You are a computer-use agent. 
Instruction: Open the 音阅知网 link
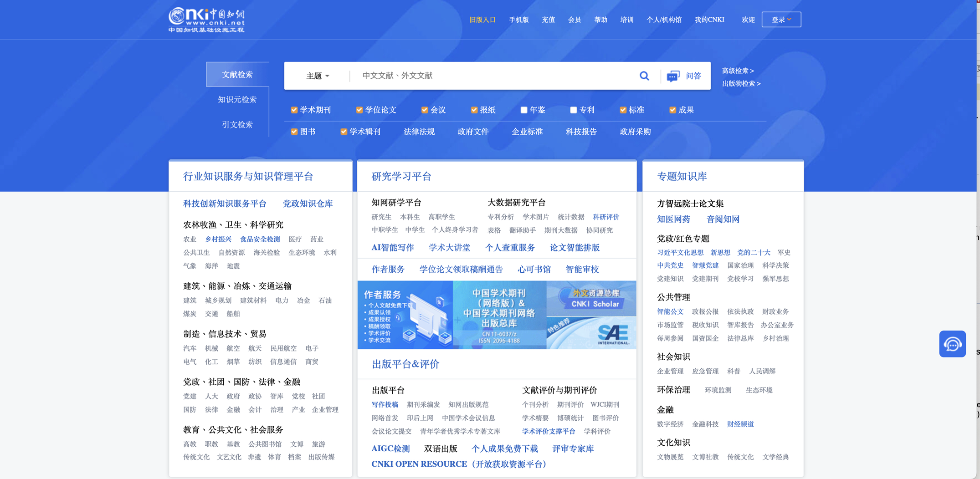(x=723, y=219)
